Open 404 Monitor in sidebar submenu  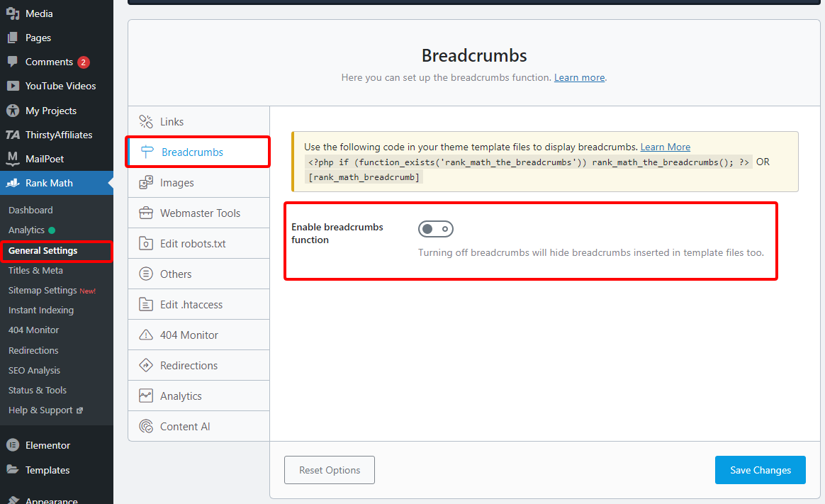[34, 330]
